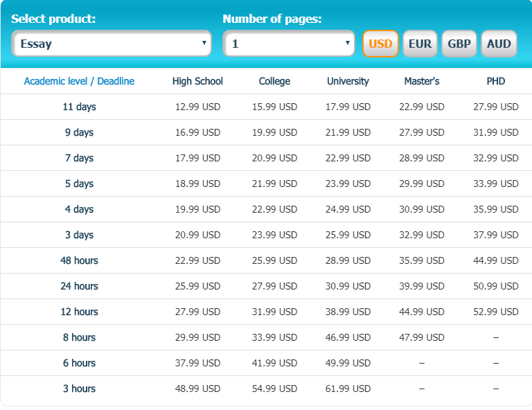Click the Master's column header

(x=422, y=82)
